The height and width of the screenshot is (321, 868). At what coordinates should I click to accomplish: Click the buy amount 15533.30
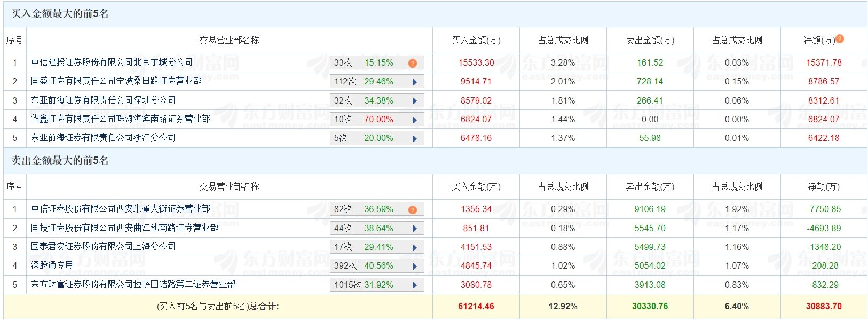[x=476, y=62]
